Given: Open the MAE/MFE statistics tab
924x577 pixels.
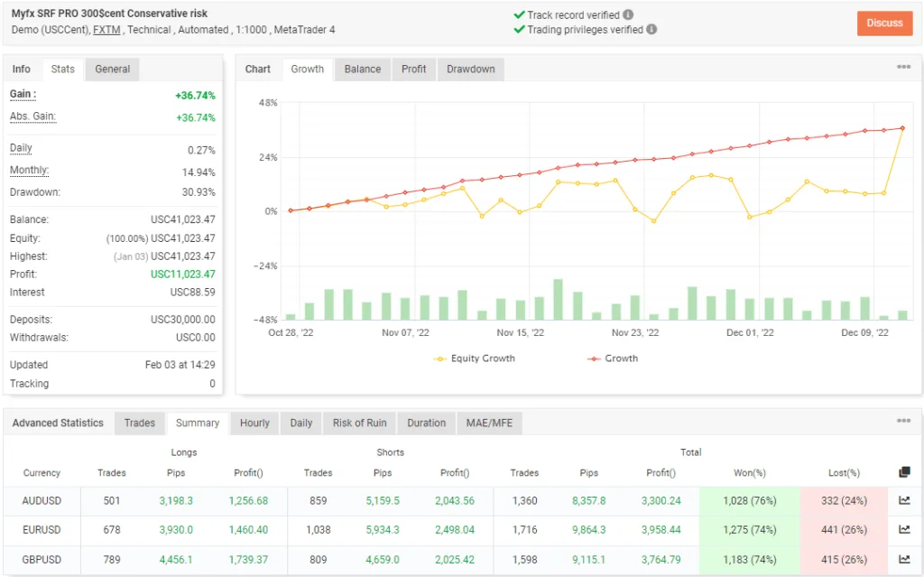Looking at the screenshot, I should tap(489, 423).
